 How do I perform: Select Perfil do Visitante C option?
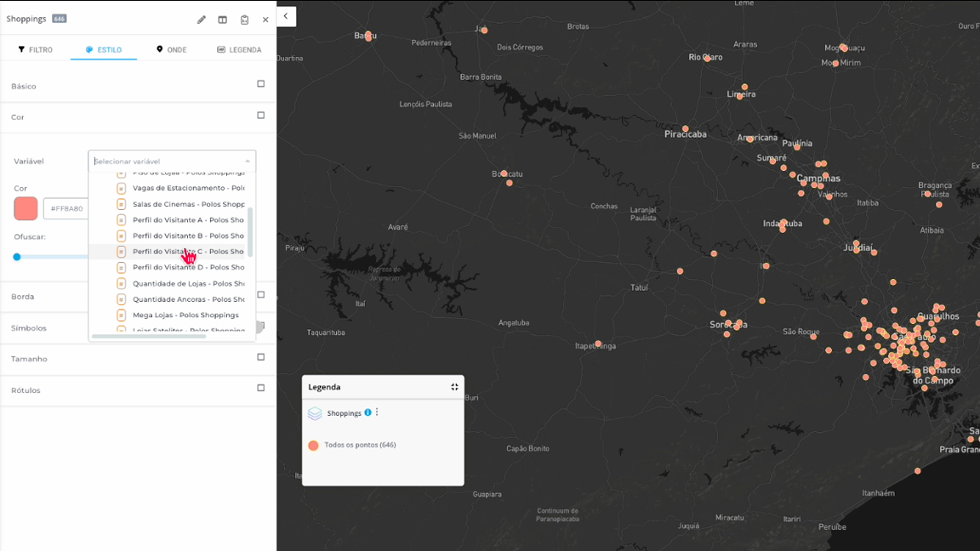pos(187,252)
